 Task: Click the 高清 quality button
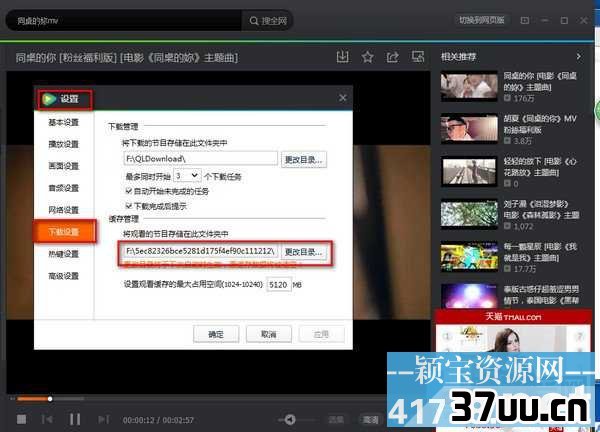(370, 420)
